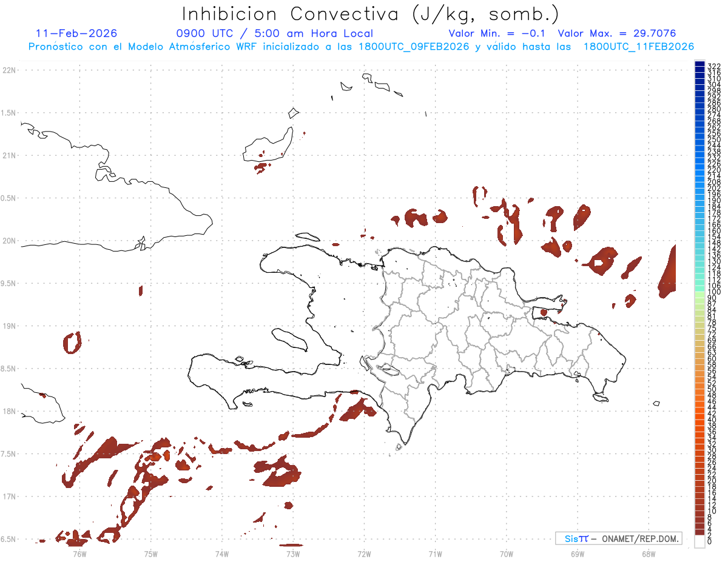The image size is (728, 562).
Task: Click the "0" label at the scale bottom
Action: 710,540
